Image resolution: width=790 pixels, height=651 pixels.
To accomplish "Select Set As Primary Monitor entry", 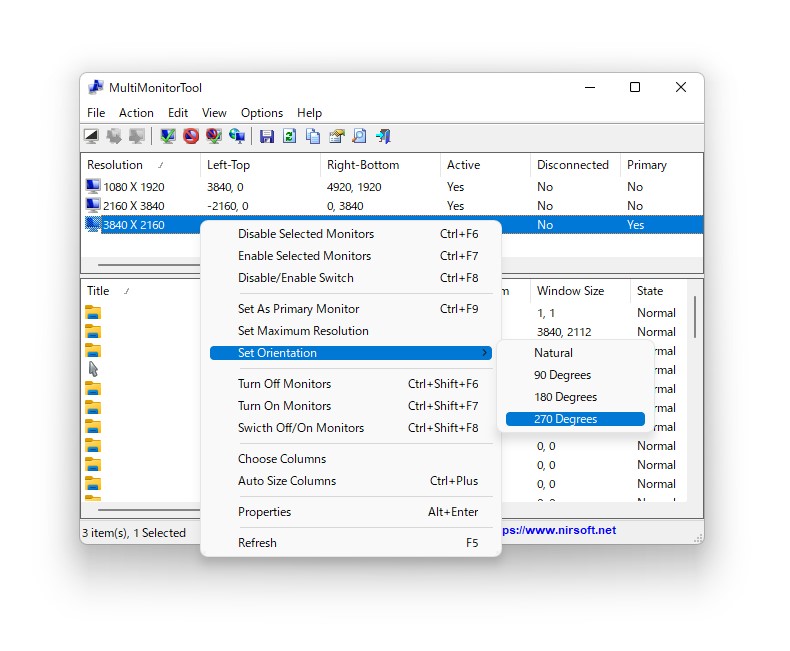I will click(351, 309).
